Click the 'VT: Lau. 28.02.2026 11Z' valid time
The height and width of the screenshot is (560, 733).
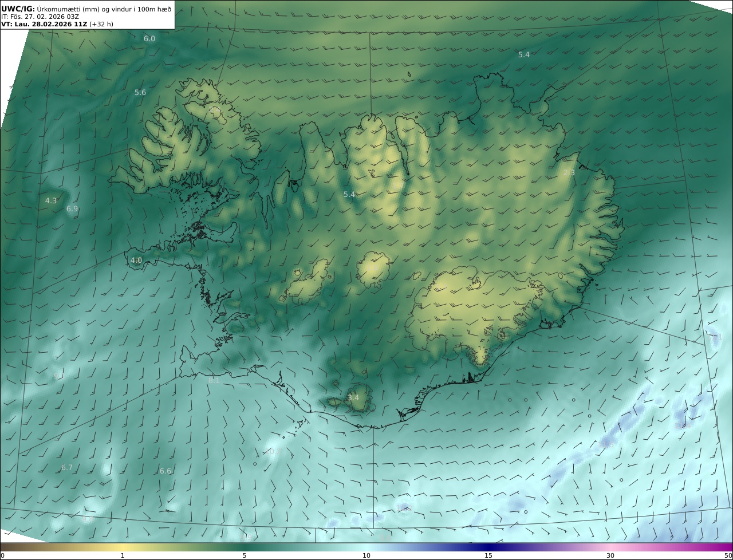[x=45, y=25]
